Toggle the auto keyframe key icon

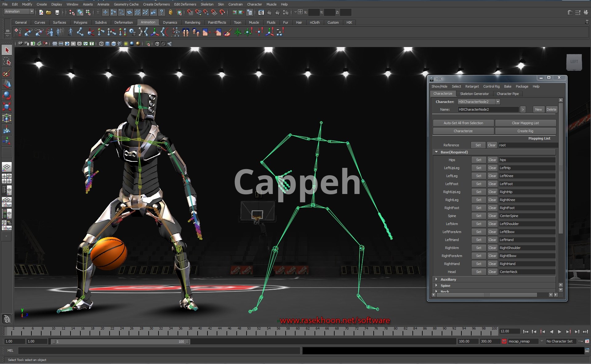(x=581, y=341)
